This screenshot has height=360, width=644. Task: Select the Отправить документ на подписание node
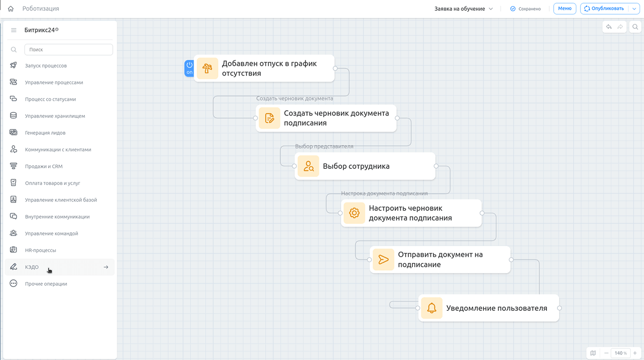coord(440,260)
